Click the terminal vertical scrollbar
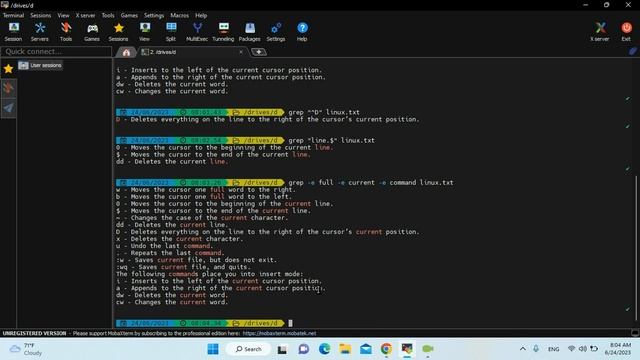The image size is (640, 360). coord(636,248)
